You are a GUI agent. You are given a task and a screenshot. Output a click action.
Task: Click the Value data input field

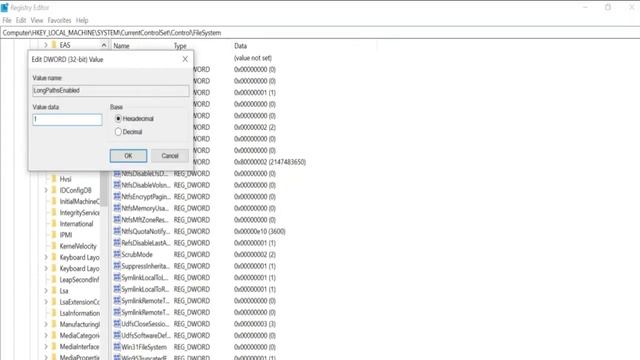(x=67, y=120)
